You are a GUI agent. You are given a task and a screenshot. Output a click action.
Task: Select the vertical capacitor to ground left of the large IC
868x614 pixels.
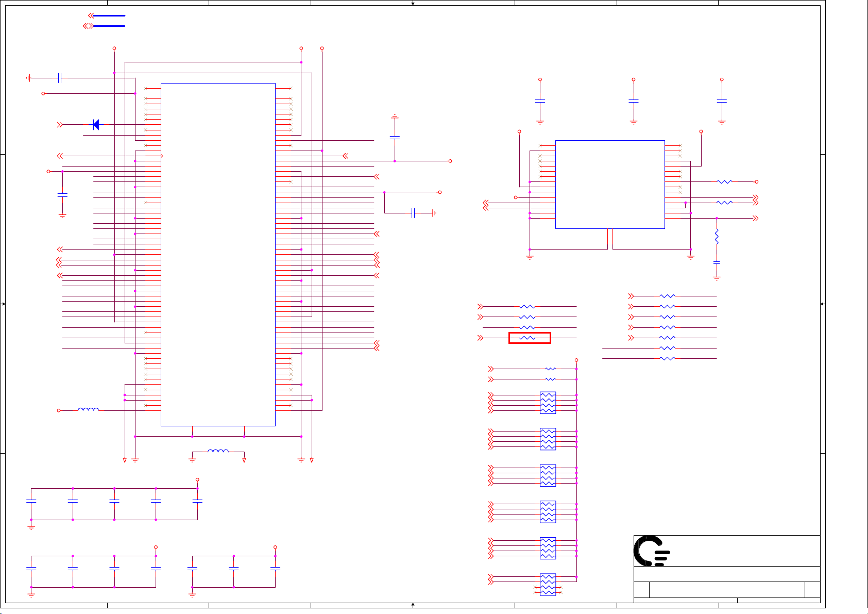(x=62, y=195)
